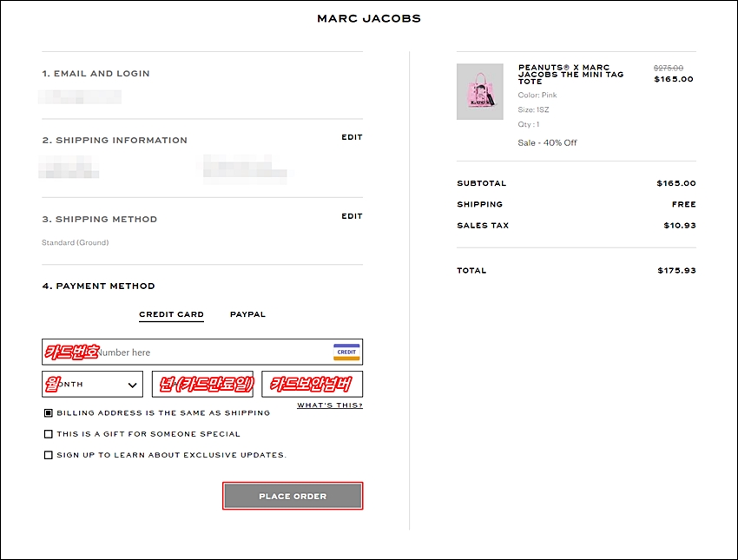Screen dimensions: 738x560
Task: Switch to the PayPal payment tab
Action: (x=247, y=314)
